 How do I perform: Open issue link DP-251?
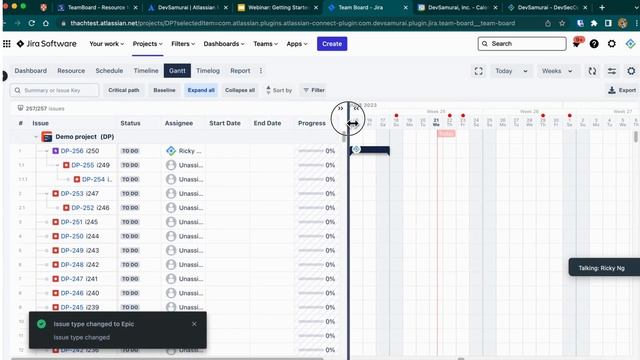click(x=72, y=222)
